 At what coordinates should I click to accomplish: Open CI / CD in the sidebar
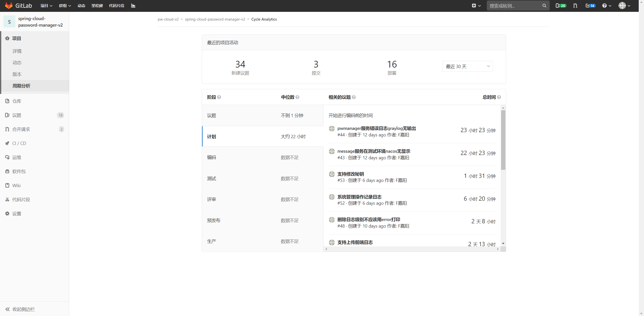coord(19,143)
